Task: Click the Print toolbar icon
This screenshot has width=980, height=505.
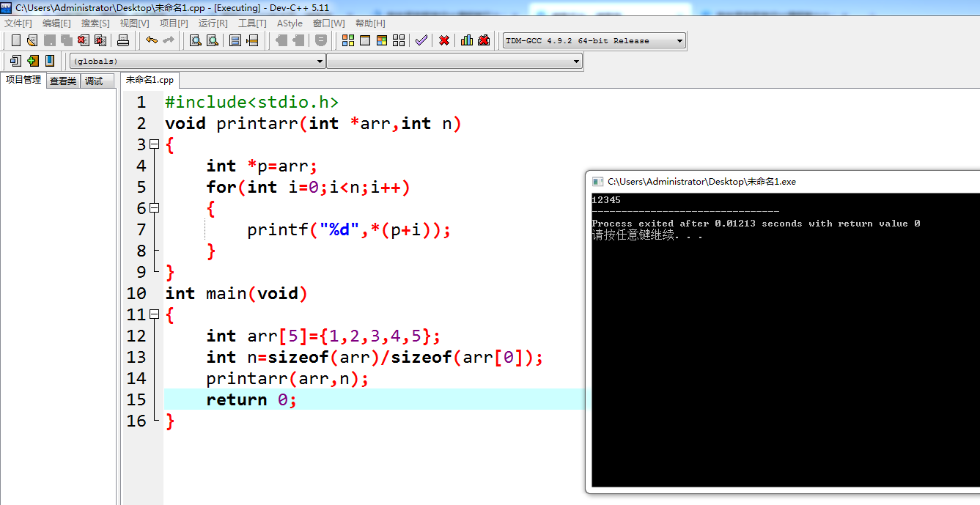Action: coord(123,40)
